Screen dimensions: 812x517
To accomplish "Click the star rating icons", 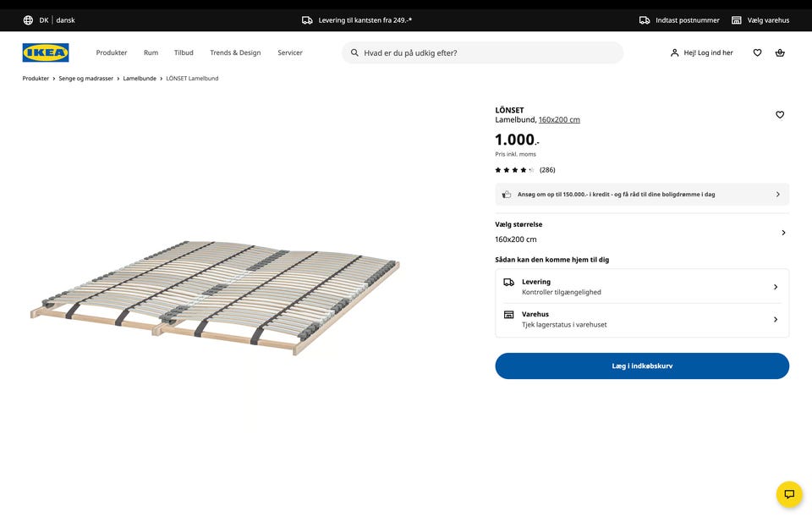I will tap(514, 170).
